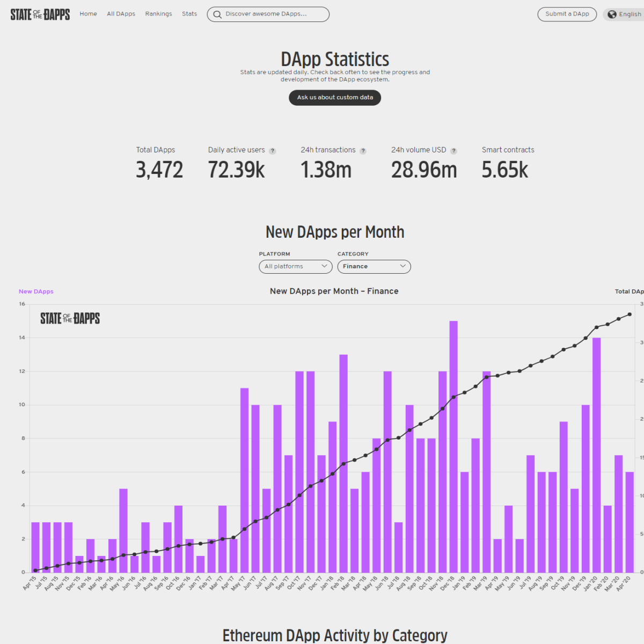Click Ask us about custom data
This screenshot has width=644, height=644.
(335, 98)
